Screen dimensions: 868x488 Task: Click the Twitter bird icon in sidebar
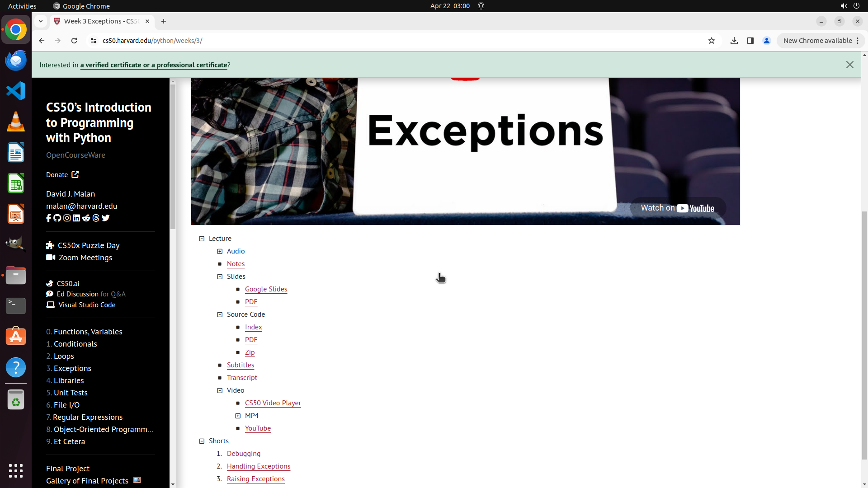point(106,218)
